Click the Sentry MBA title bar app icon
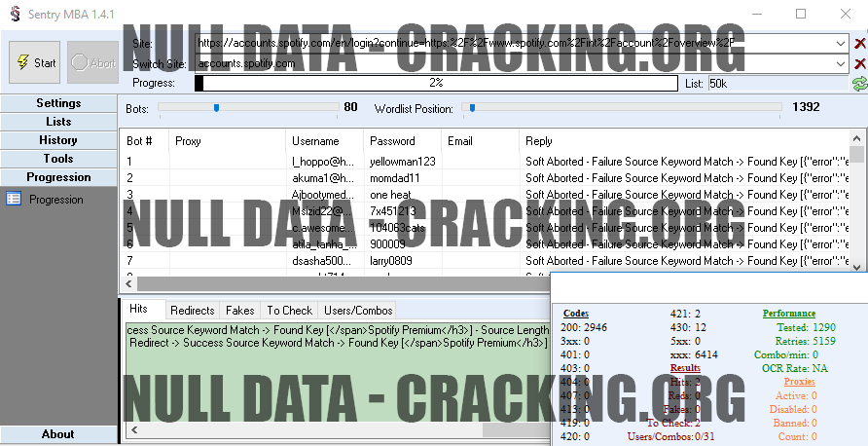The height and width of the screenshot is (446, 868). (x=16, y=14)
